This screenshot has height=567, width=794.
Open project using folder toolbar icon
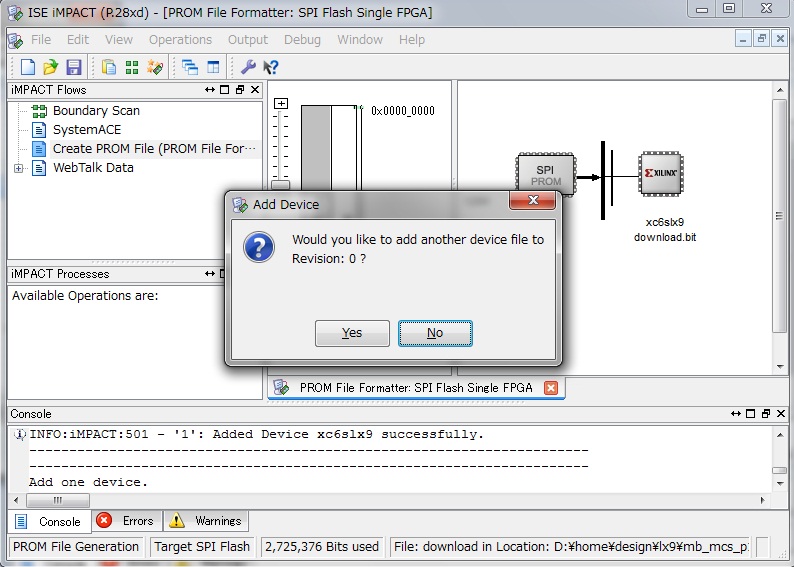coord(51,67)
